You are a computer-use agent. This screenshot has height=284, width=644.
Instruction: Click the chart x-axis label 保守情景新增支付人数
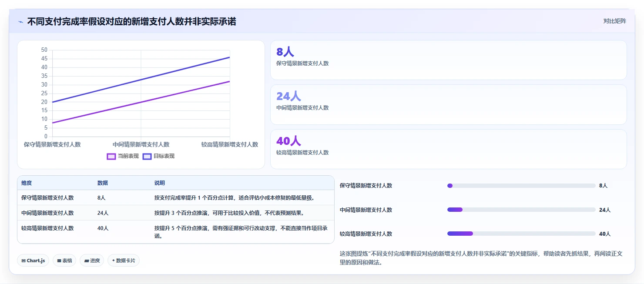[x=52, y=144]
